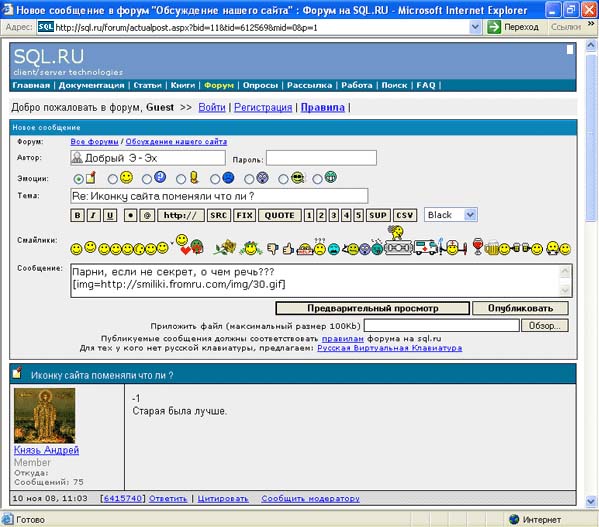This screenshot has height=527, width=599.
Task: Click the Войти login link
Action: pyautogui.click(x=212, y=108)
